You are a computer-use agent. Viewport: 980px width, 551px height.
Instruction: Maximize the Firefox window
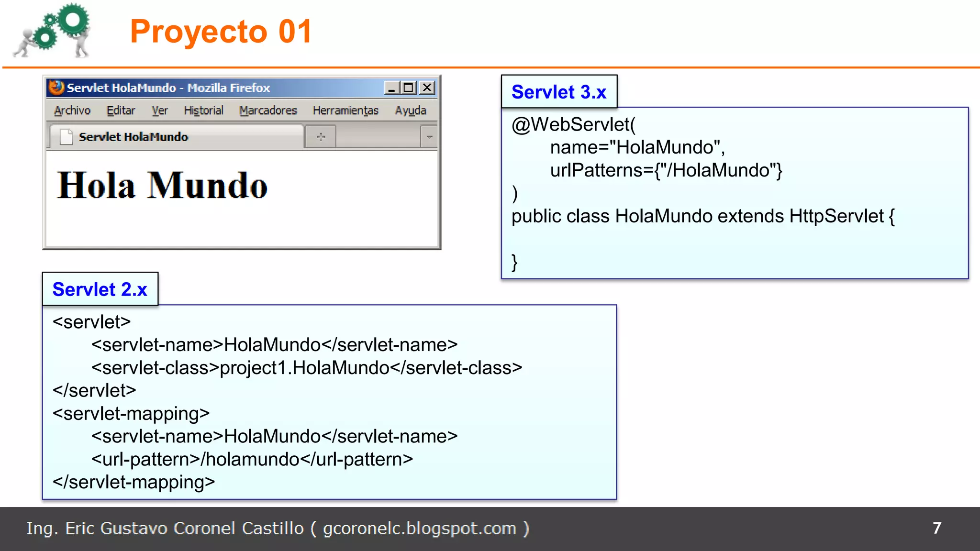point(409,88)
